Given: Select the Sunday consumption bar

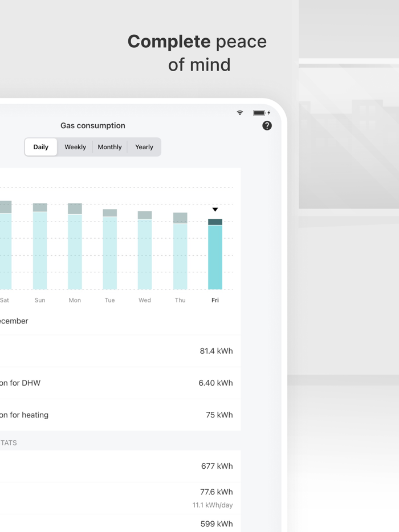Looking at the screenshot, I should coord(40,247).
